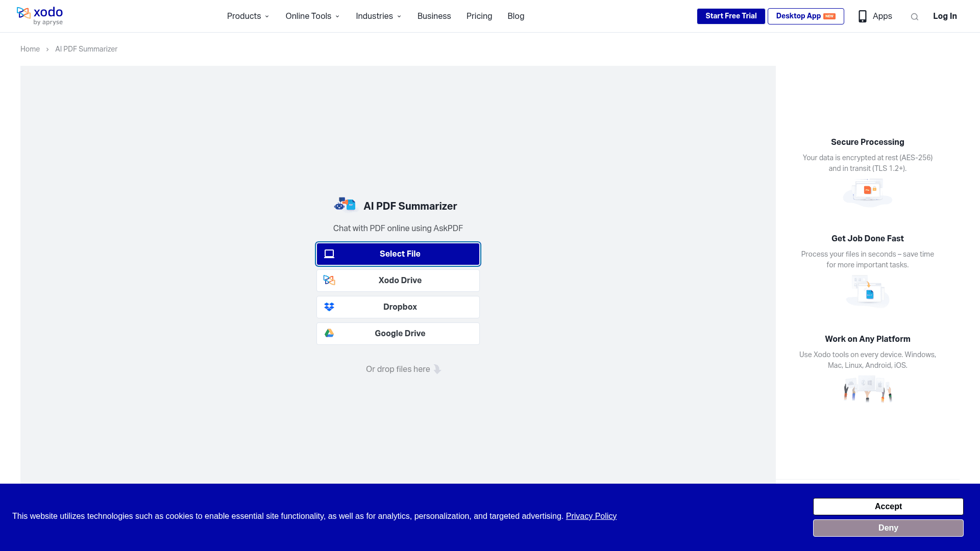Click Log In in the header
This screenshot has width=980, height=551.
(x=945, y=16)
